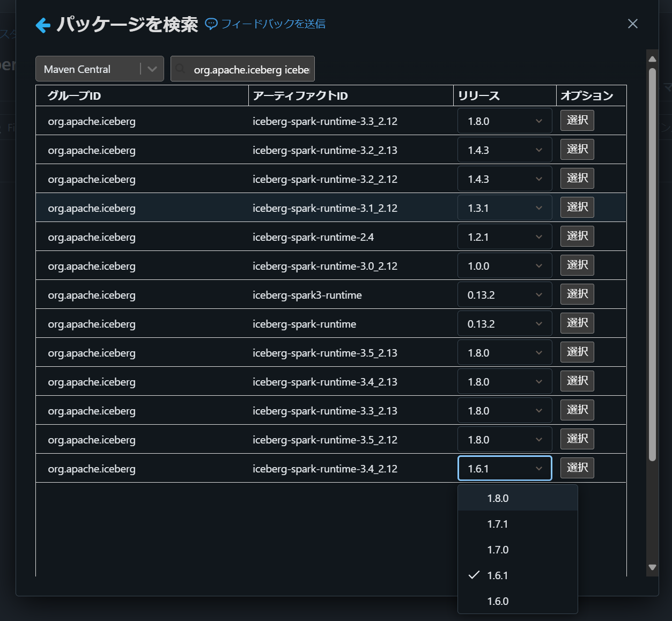Click 選択 for iceberg-spark-runtime row
The width and height of the screenshot is (672, 621).
(x=577, y=323)
